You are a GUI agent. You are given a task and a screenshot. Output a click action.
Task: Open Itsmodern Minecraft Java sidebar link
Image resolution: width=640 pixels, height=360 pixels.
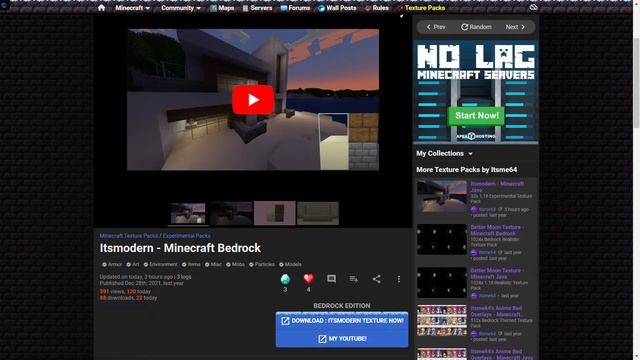(497, 187)
